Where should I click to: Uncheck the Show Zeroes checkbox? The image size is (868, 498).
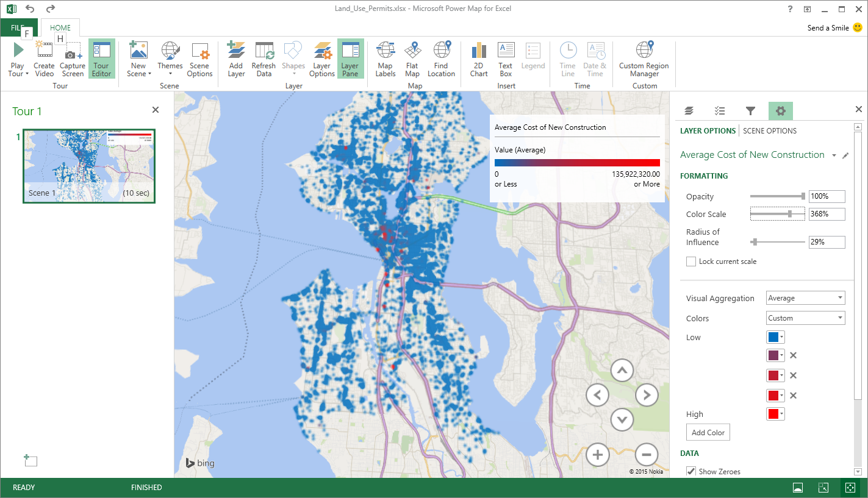(691, 471)
